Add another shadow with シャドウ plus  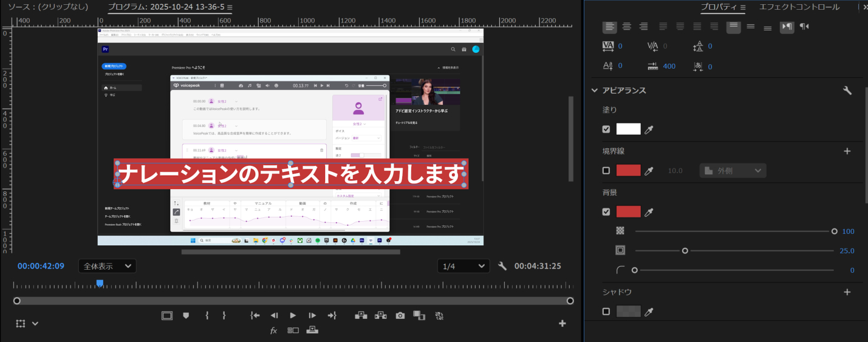(847, 292)
